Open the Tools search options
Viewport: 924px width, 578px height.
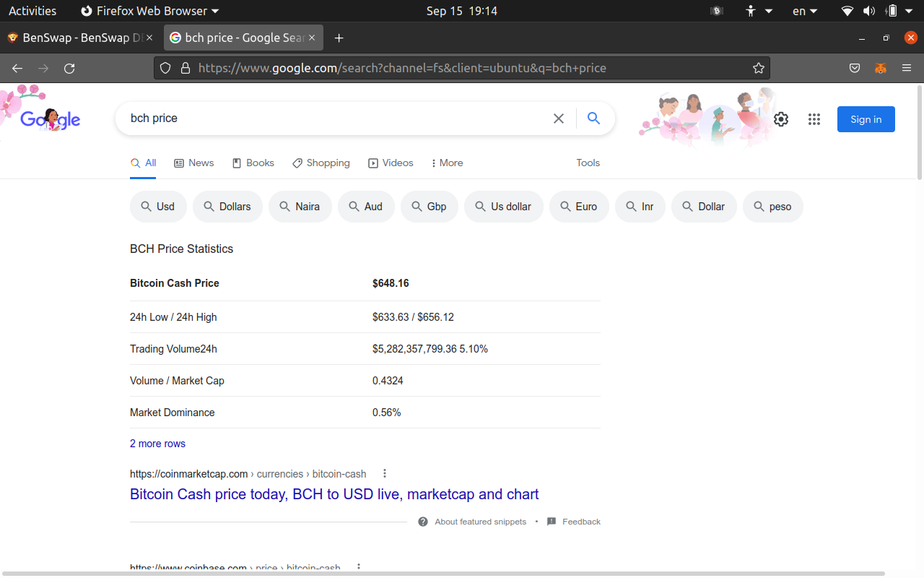[x=588, y=163]
